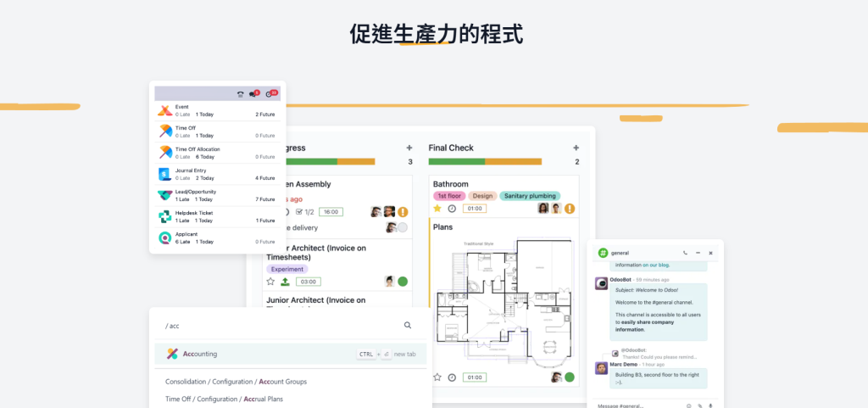Close the general chat window
Image resolution: width=868 pixels, height=408 pixels.
[x=711, y=253]
